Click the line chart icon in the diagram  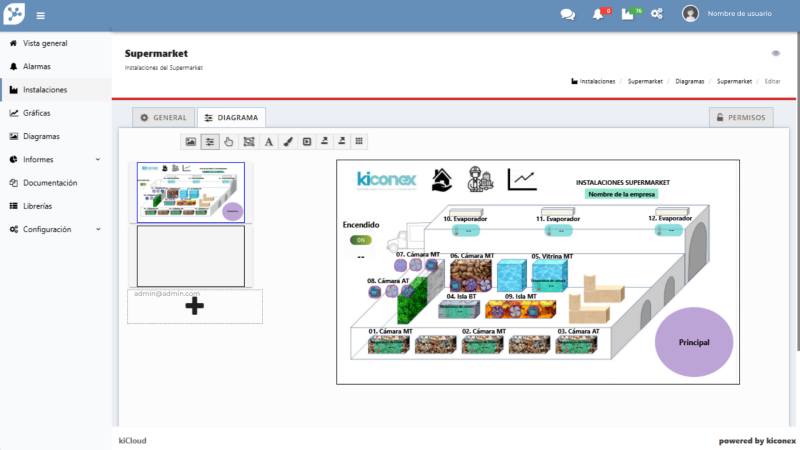tap(522, 180)
